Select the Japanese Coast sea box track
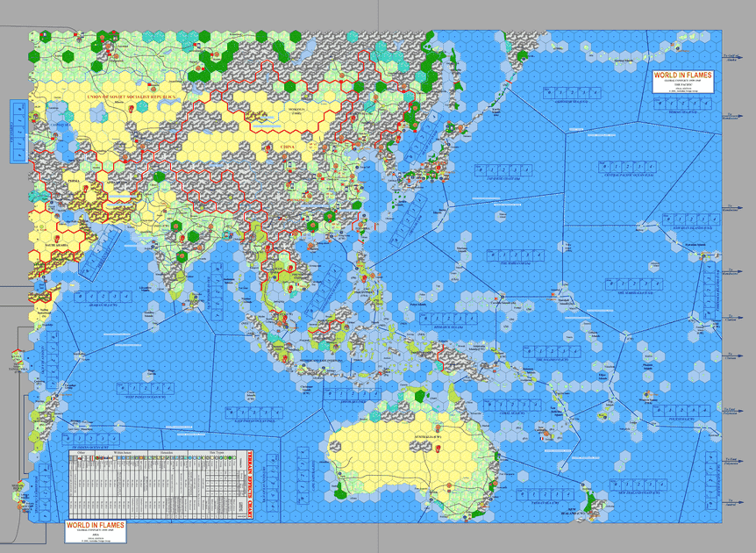 pyautogui.click(x=503, y=170)
